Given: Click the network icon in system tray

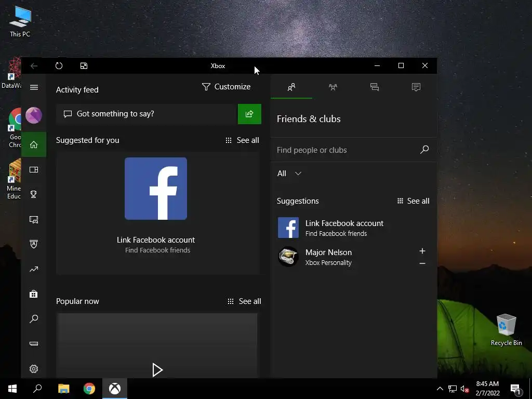Looking at the screenshot, I should point(453,389).
